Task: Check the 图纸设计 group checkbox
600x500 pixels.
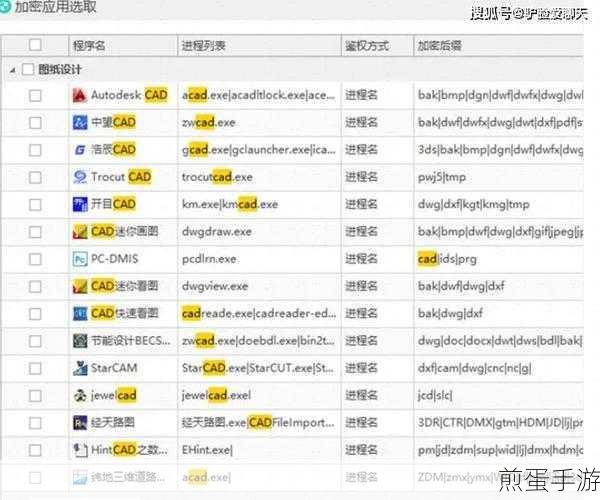Action: [28, 70]
